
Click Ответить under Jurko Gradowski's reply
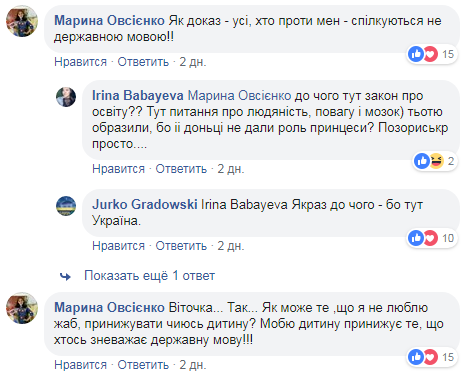(x=181, y=246)
